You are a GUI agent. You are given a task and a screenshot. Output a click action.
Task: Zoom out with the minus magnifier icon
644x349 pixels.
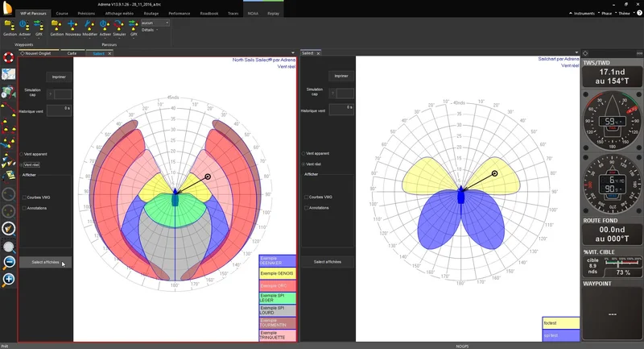coord(9,263)
